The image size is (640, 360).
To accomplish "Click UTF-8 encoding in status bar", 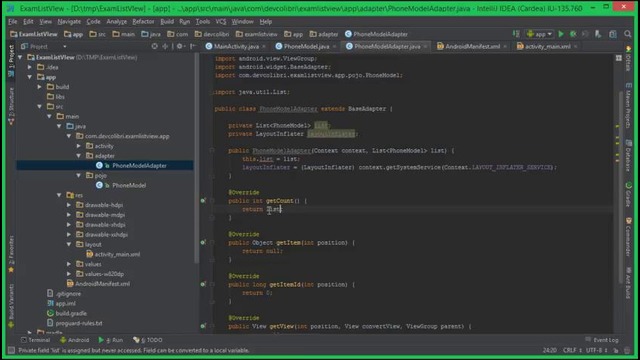I will click(x=596, y=350).
